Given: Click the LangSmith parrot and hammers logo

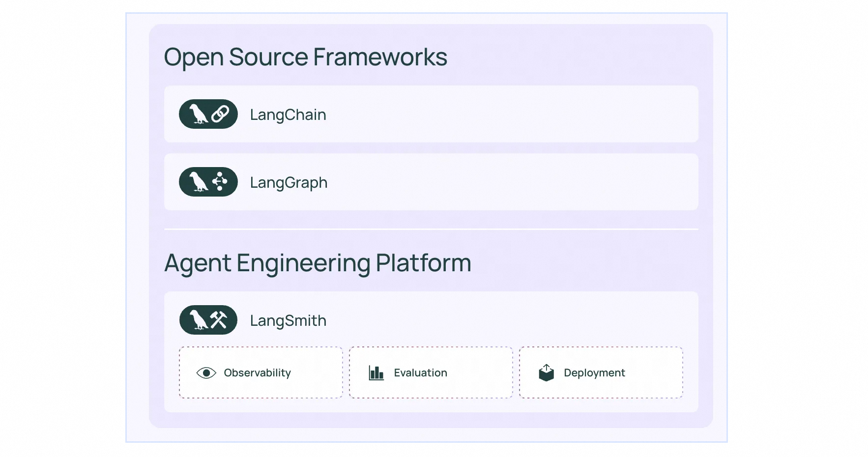Looking at the screenshot, I should (x=208, y=320).
